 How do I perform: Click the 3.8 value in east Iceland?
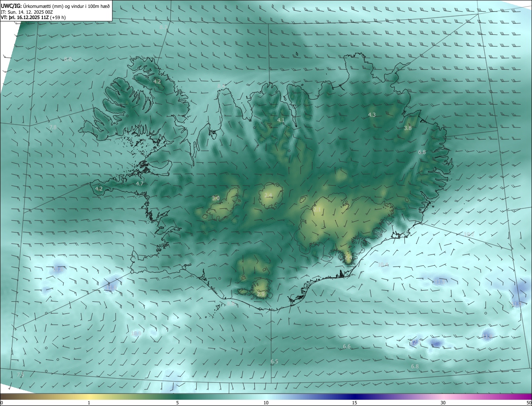pyautogui.click(x=408, y=128)
